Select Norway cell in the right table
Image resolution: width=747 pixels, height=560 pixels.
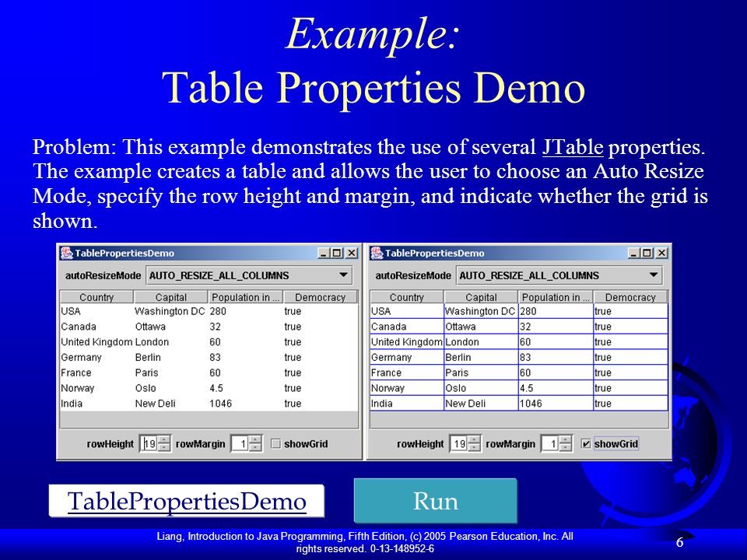pyautogui.click(x=407, y=388)
